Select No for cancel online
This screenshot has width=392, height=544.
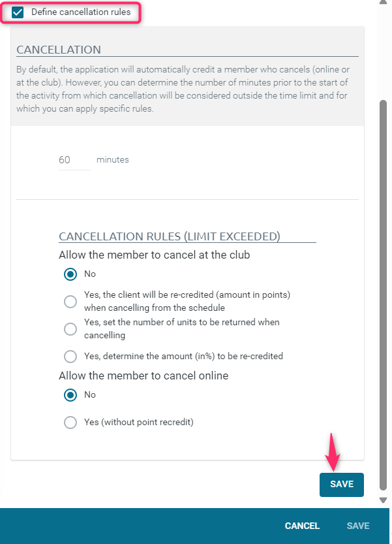(70, 395)
